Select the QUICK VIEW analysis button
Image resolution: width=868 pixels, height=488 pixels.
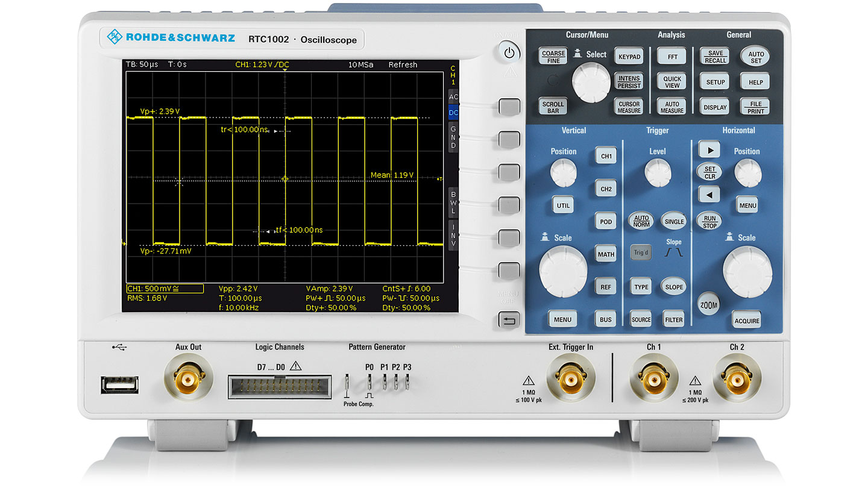671,81
